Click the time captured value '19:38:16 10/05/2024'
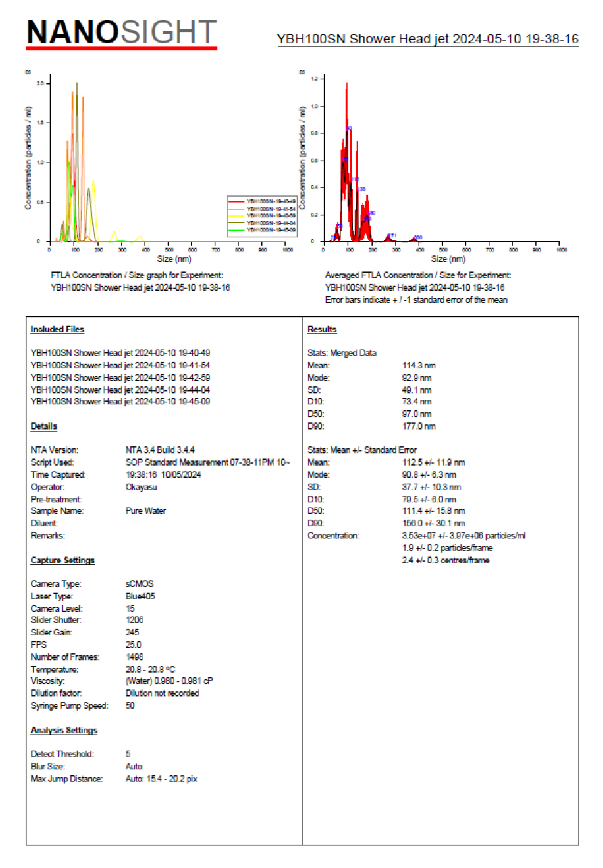Image resolution: width=603 pixels, height=868 pixels. (x=163, y=475)
